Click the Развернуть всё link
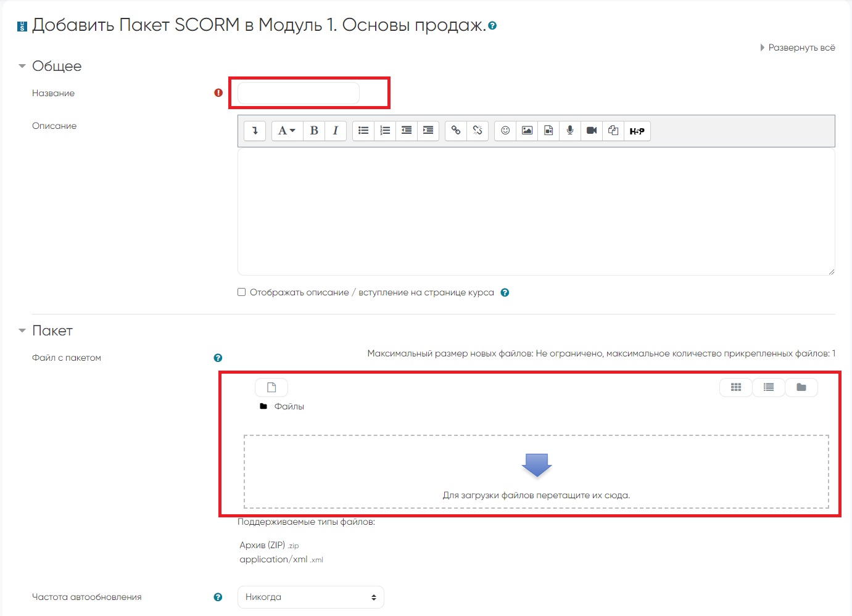The width and height of the screenshot is (852, 616). (x=801, y=47)
